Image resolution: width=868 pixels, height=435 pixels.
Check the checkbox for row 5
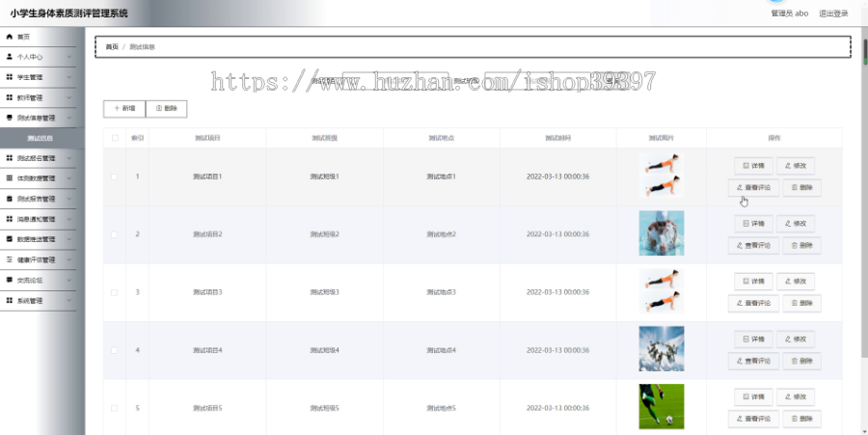(114, 408)
